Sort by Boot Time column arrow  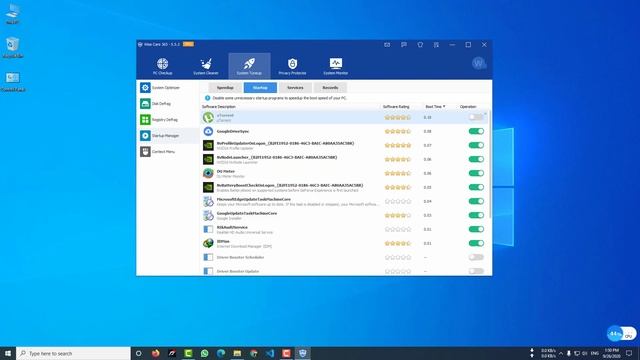[444, 107]
